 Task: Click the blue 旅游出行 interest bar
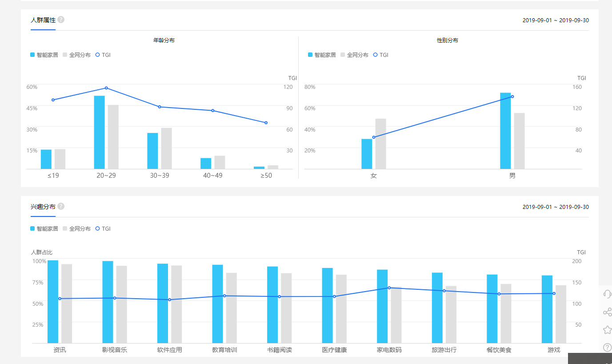(437, 308)
